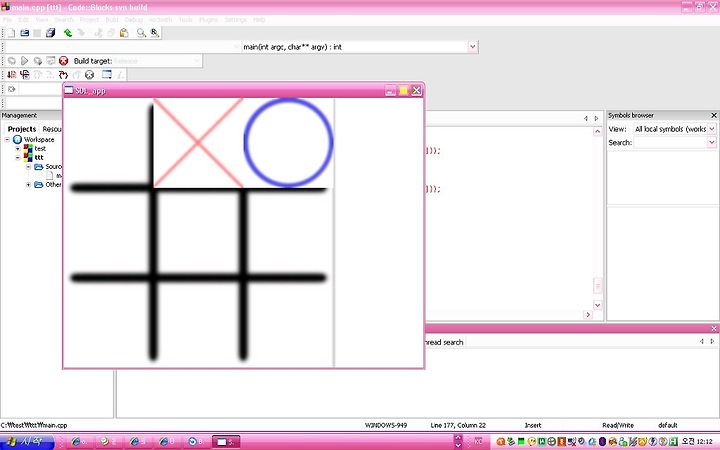Expand the Others folder in project tree
This screenshot has width=720, height=450.
28,185
